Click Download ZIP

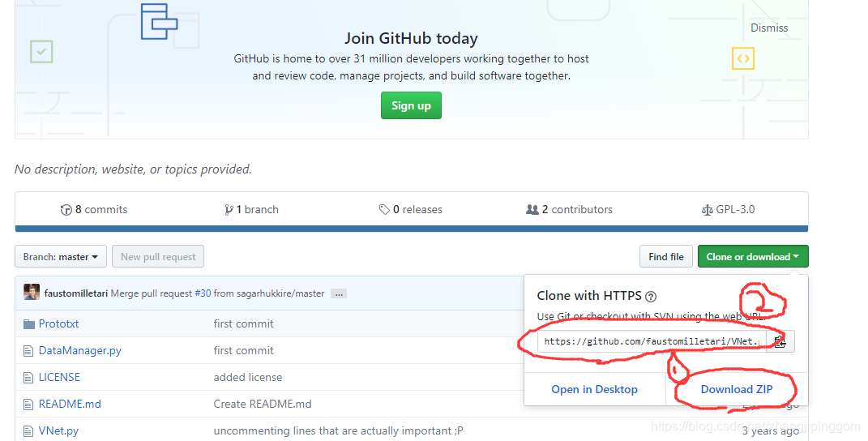coord(737,389)
